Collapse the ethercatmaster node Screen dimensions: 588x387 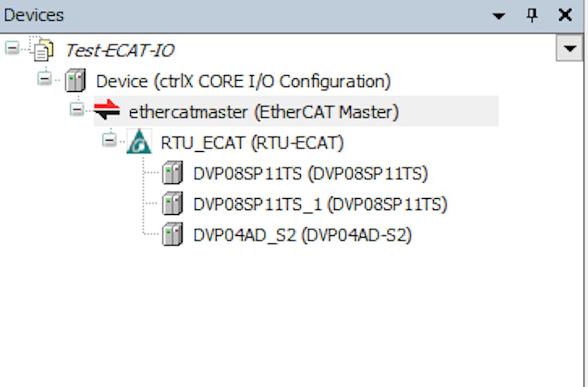(77, 109)
